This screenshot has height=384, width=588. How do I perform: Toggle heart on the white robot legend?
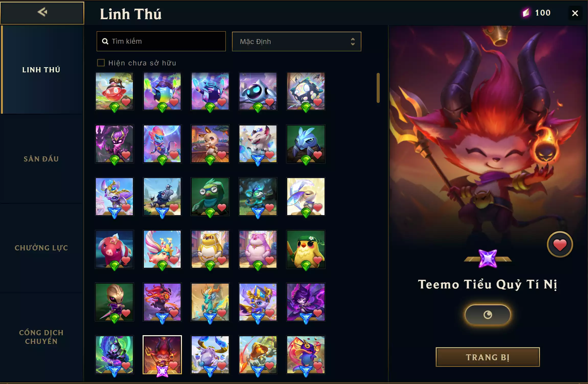click(269, 102)
